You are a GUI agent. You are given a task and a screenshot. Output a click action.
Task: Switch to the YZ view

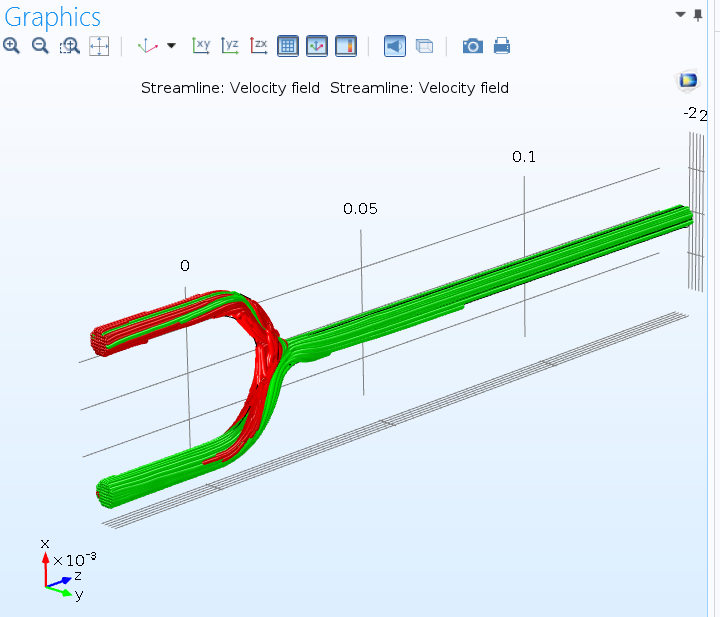[x=231, y=46]
